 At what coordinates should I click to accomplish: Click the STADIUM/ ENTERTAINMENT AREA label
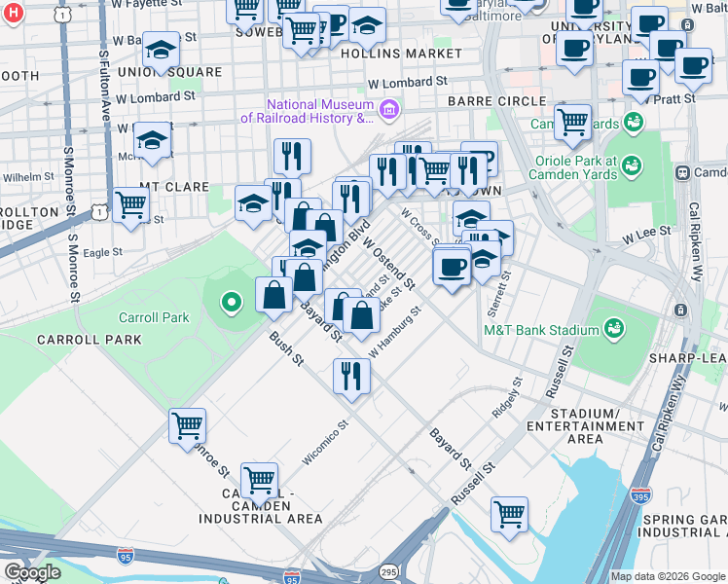pyautogui.click(x=585, y=426)
